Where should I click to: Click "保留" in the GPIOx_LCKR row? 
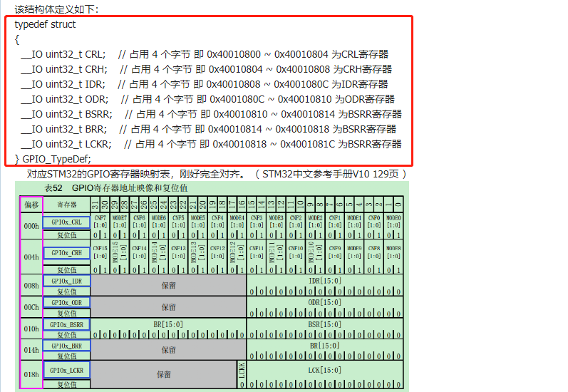pyautogui.click(x=164, y=375)
